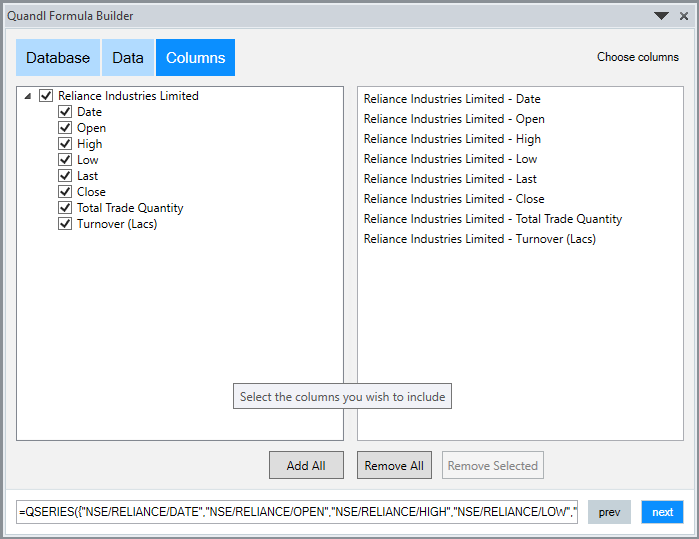Viewport: 699px width, 539px height.
Task: Select 'Reliance Industries Limited - High' in list
Action: [452, 139]
